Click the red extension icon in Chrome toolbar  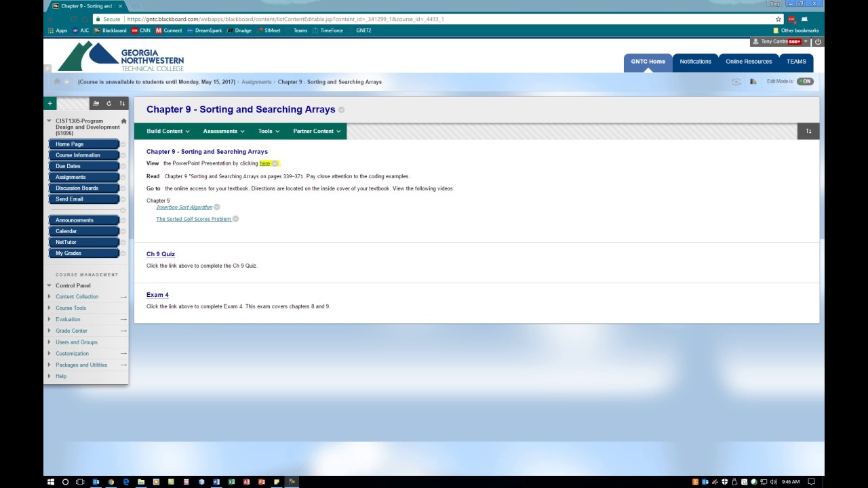pyautogui.click(x=791, y=19)
